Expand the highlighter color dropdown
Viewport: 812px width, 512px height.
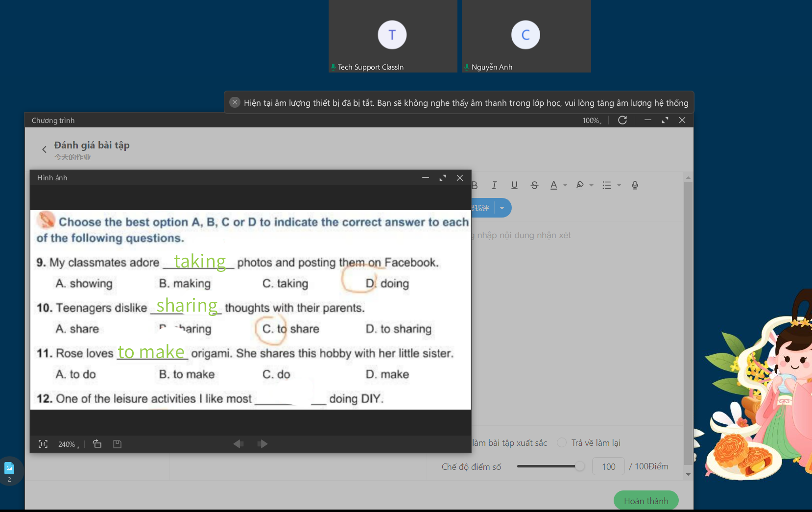coord(592,185)
